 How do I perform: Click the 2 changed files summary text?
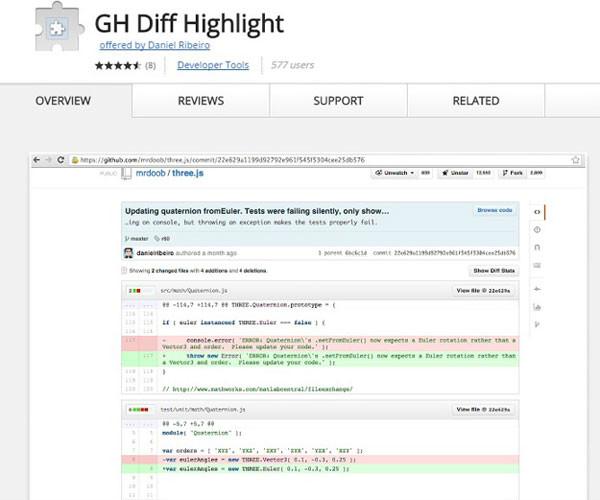[x=170, y=271]
